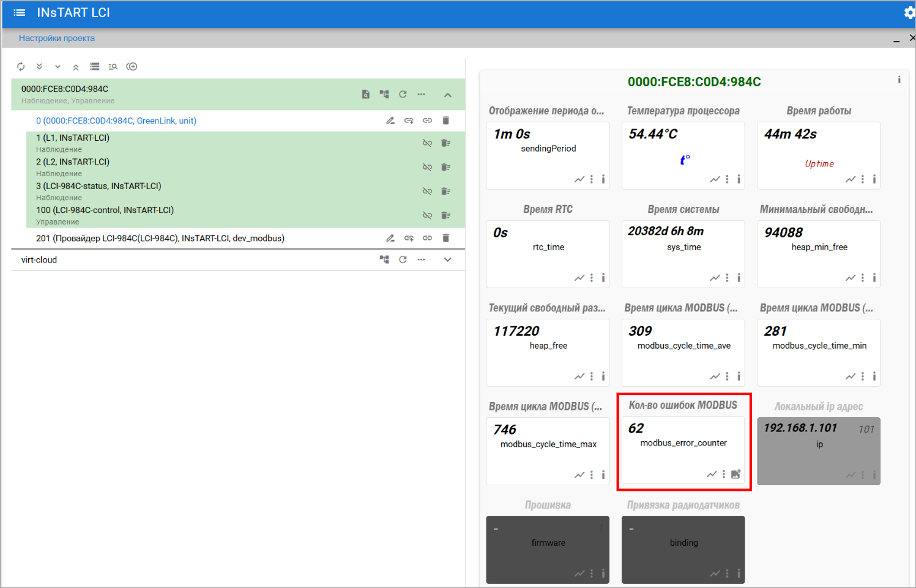Show the chart for modbus_cycle_time_max widget
Viewport: 916px width, 588px height.
tap(579, 475)
